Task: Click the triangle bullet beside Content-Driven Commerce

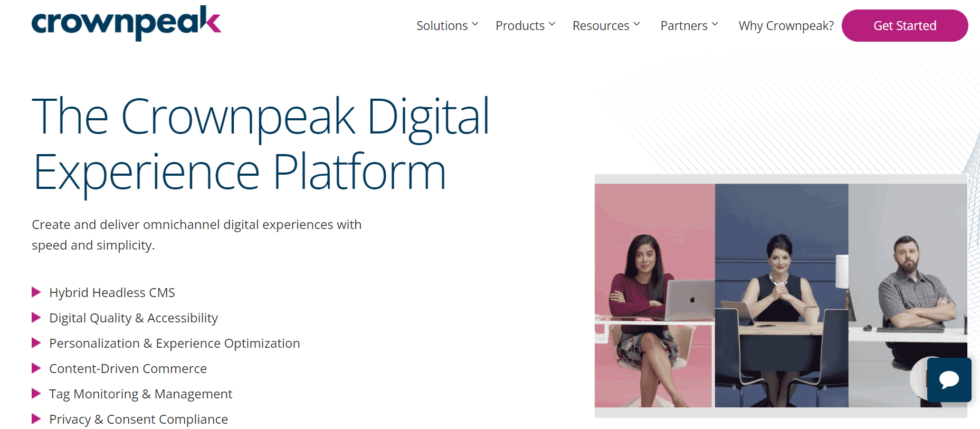Action: tap(36, 368)
